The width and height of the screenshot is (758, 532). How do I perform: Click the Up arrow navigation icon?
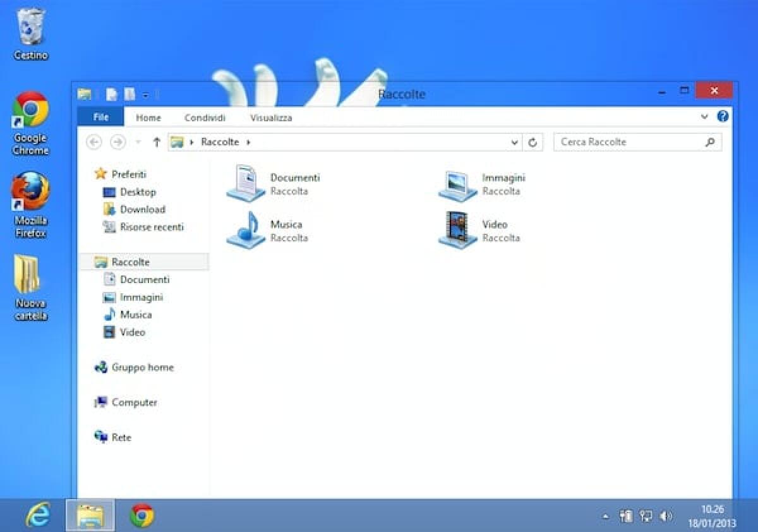156,142
